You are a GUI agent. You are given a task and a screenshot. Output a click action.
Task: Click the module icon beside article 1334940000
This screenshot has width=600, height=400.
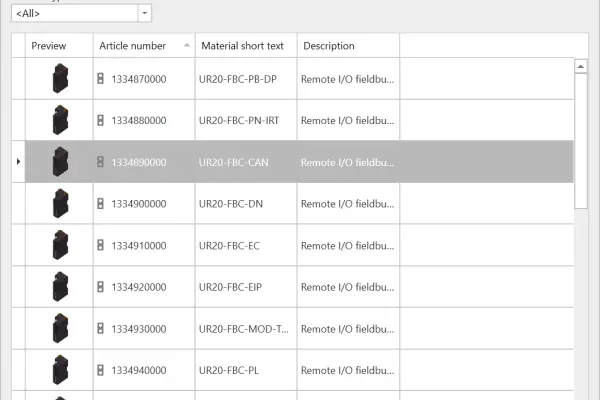click(100, 371)
